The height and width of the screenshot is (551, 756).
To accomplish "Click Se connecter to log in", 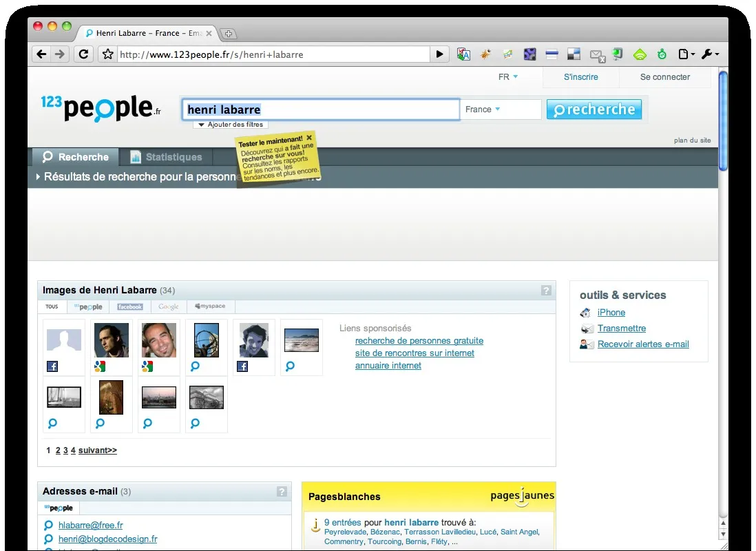I will click(x=665, y=76).
